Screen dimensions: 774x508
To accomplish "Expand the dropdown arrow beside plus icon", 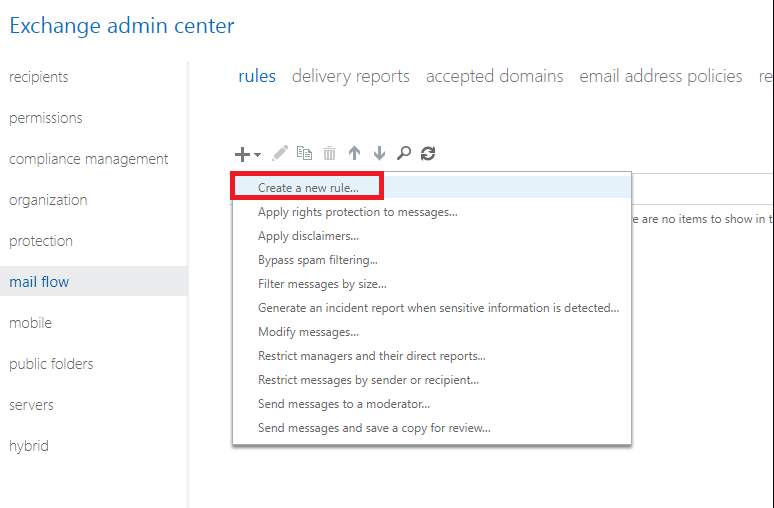I will click(257, 155).
